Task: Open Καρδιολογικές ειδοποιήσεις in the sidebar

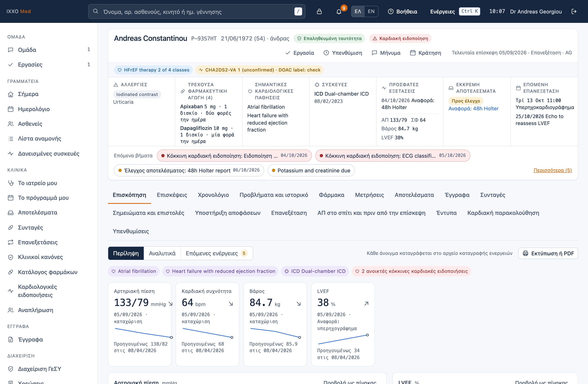Action: coord(49,291)
